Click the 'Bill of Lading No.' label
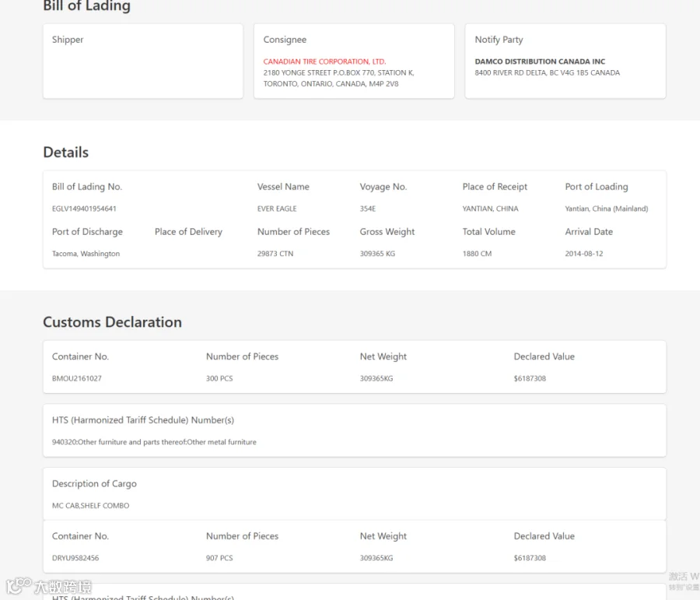The height and width of the screenshot is (600, 700). (x=87, y=187)
